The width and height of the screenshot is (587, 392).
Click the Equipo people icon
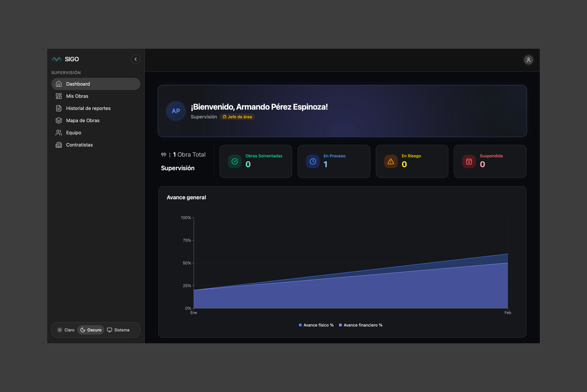coord(59,133)
